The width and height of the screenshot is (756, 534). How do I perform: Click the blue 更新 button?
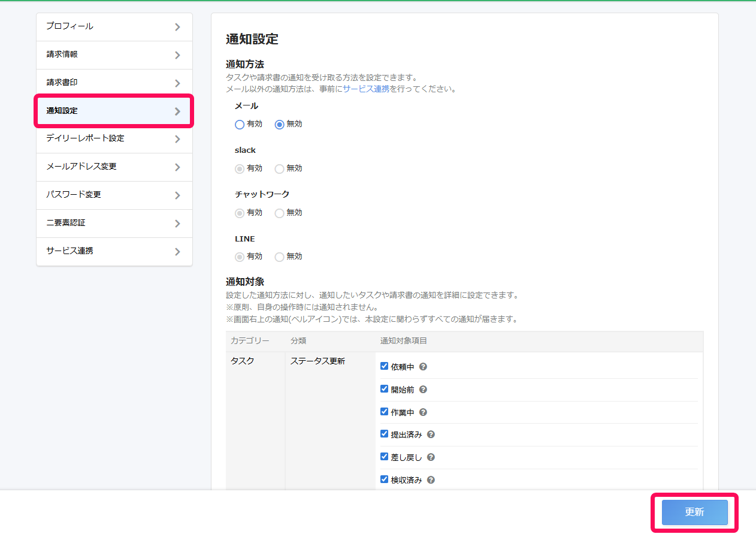pos(695,512)
